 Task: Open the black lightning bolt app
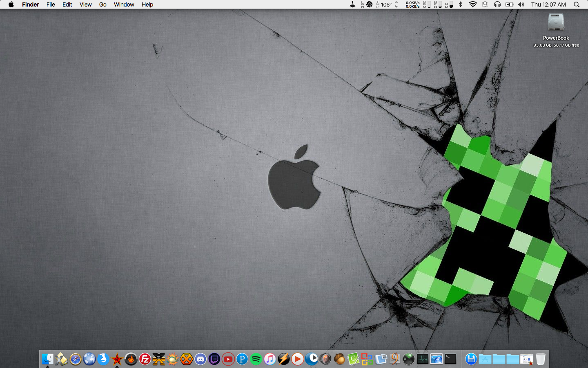284,359
